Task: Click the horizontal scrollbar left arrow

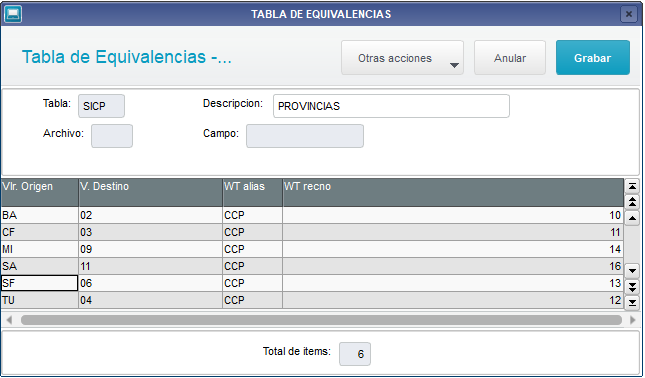Action: 9,320
